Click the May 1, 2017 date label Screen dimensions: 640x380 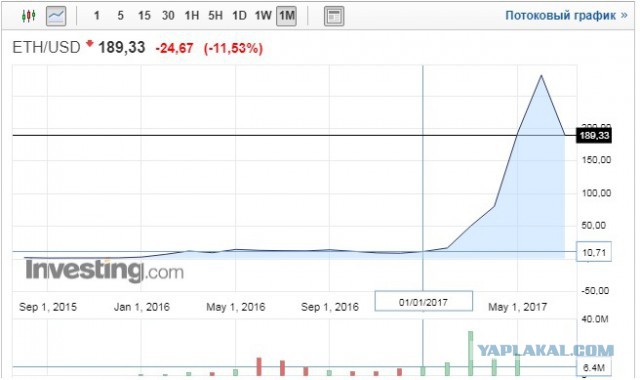[x=518, y=307]
